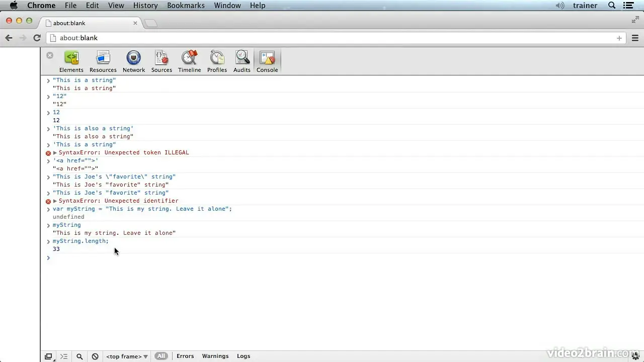Open the History menu
This screenshot has height=362, width=644.
(x=145, y=6)
